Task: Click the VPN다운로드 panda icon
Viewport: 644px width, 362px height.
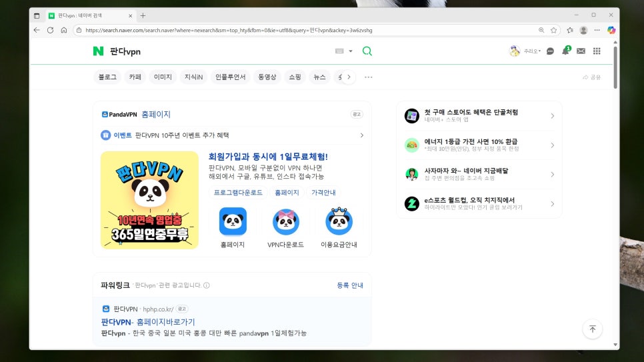Action: [x=286, y=221]
